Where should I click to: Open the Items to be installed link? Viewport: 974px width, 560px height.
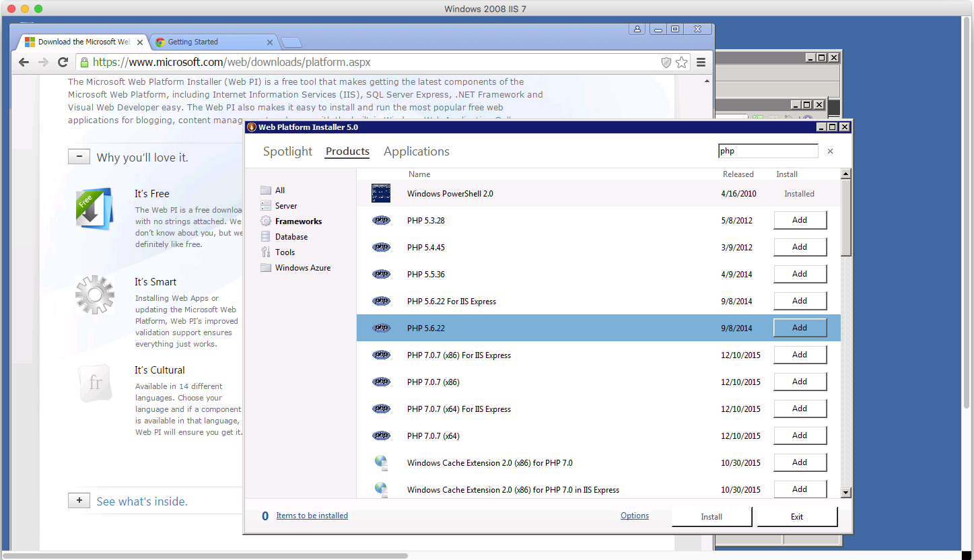pyautogui.click(x=312, y=516)
